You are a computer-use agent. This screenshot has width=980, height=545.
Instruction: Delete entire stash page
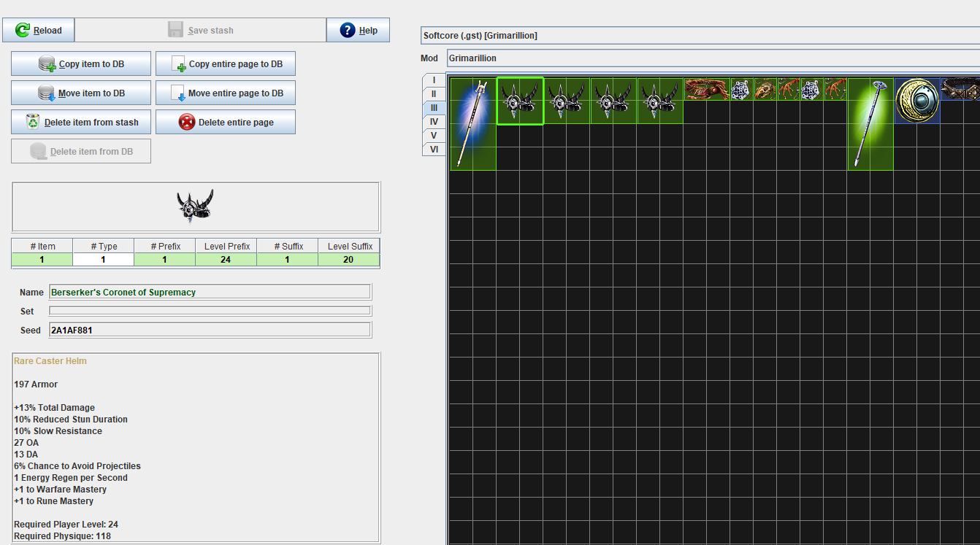(x=226, y=123)
